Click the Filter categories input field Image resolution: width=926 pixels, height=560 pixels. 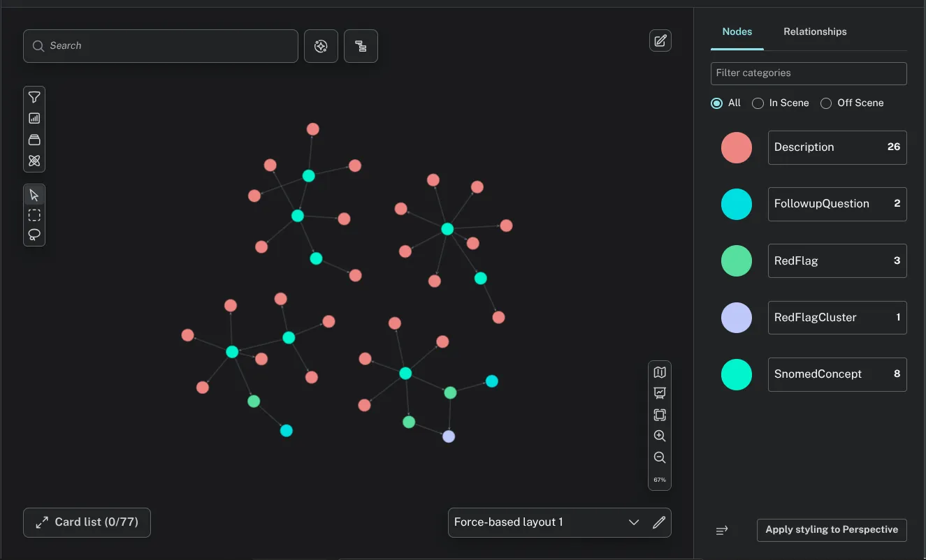point(809,73)
